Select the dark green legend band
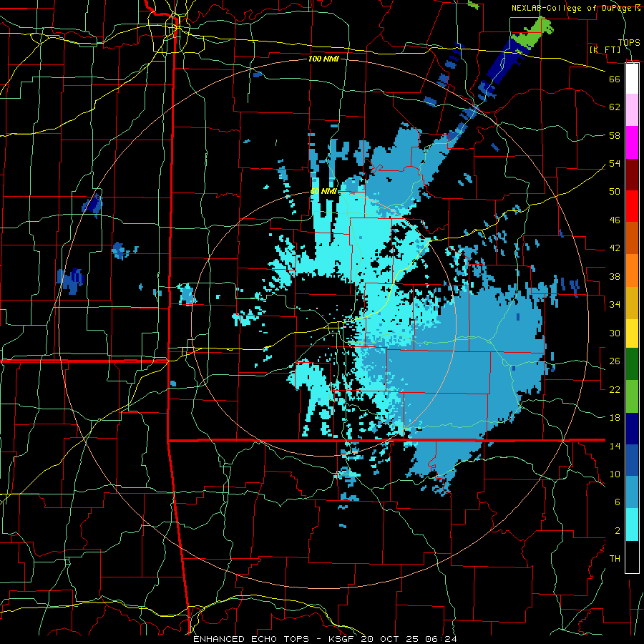This screenshot has width=644, height=644. [x=632, y=364]
